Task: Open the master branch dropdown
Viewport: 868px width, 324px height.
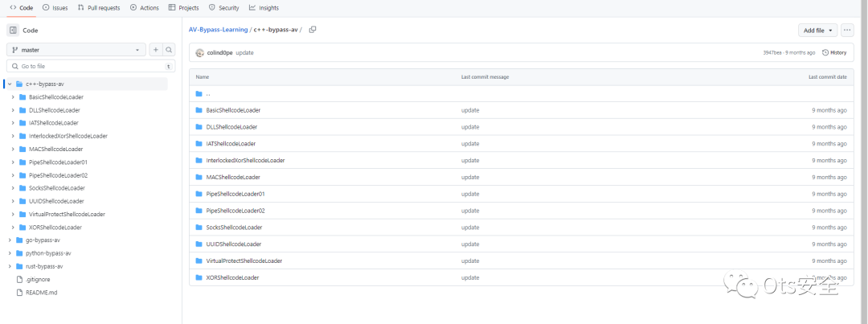Action: [x=76, y=50]
